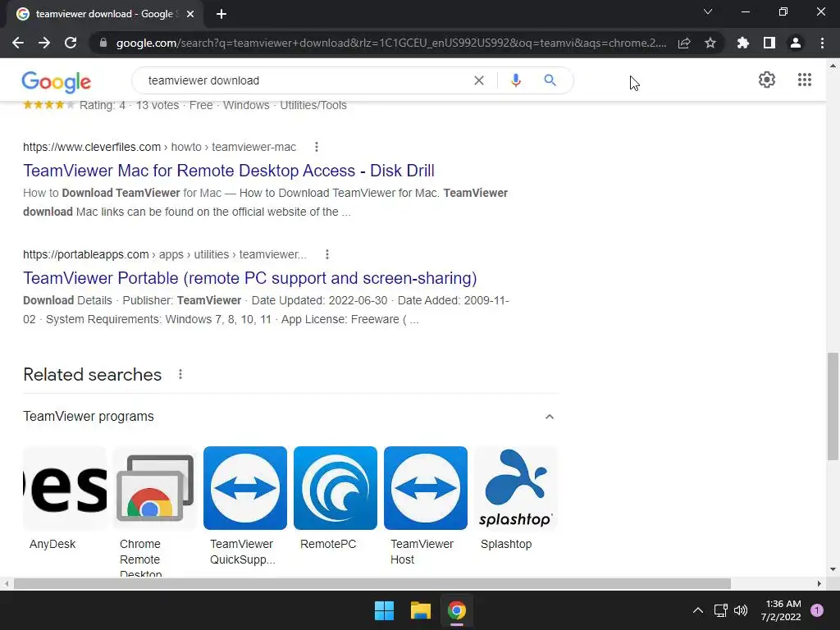Reload the current page
Viewport: 840px width, 630px height.
[x=71, y=43]
